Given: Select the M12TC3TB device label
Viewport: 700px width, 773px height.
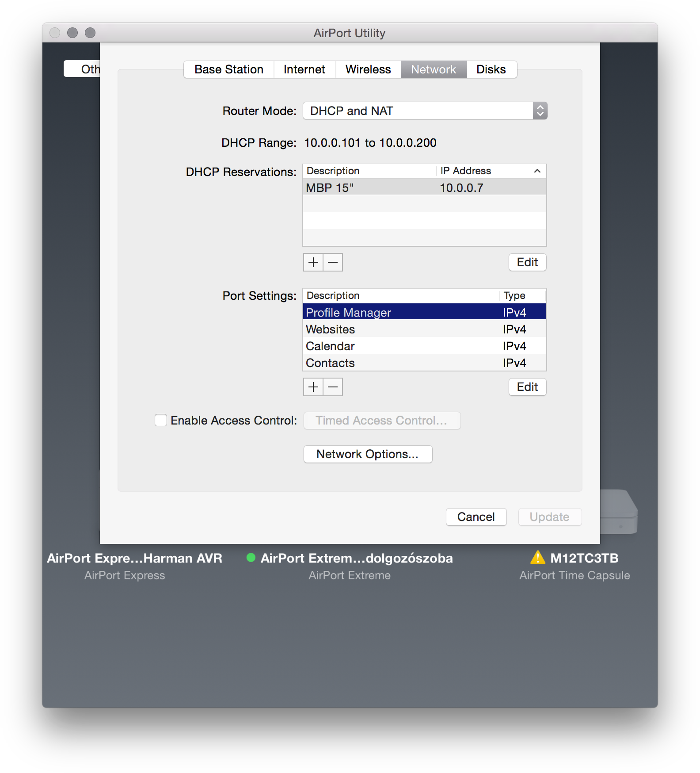Looking at the screenshot, I should 584,558.
